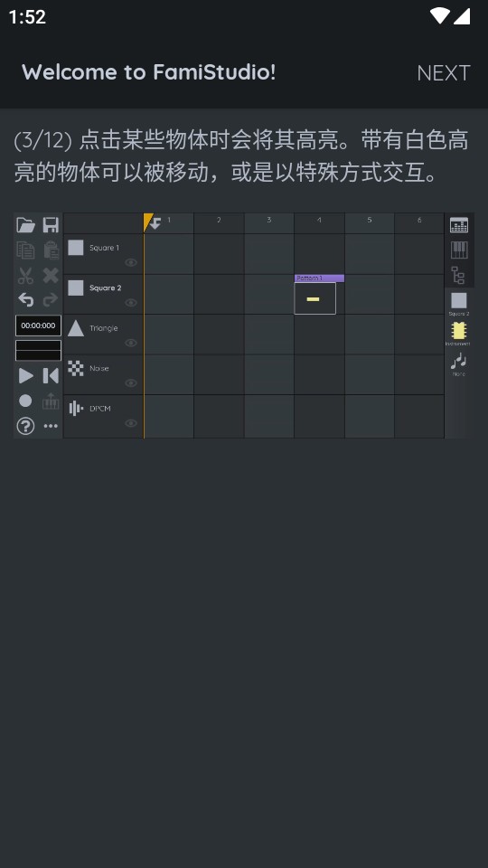
Task: Open Help with the question mark icon
Action: (x=25, y=426)
